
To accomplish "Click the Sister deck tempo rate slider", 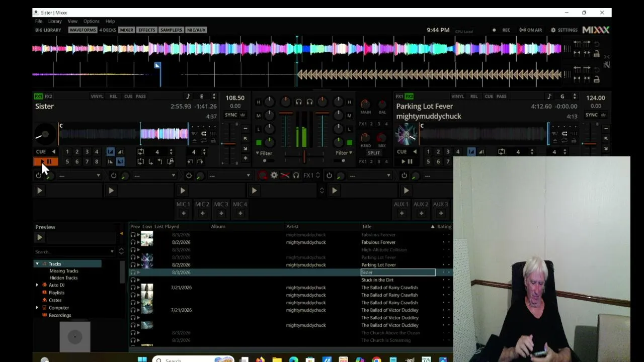I will pos(229,144).
